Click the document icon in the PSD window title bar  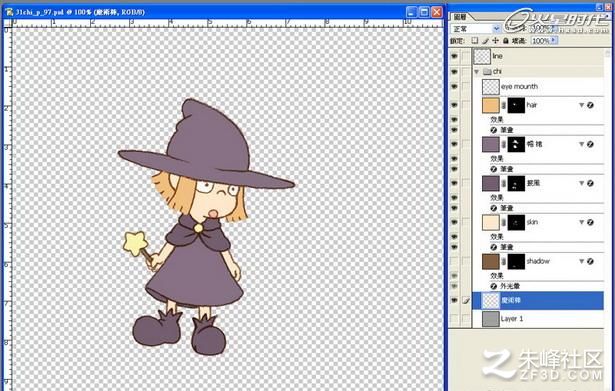(x=9, y=12)
